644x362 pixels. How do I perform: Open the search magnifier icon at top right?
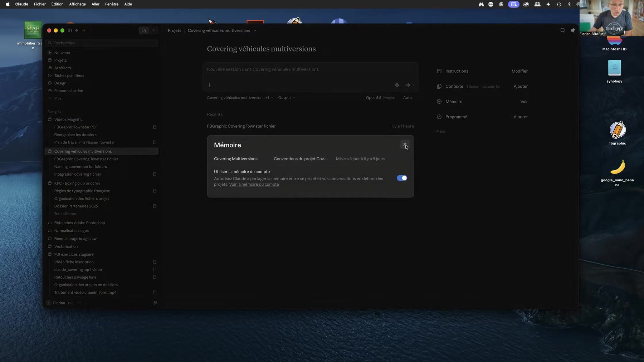(x=563, y=30)
